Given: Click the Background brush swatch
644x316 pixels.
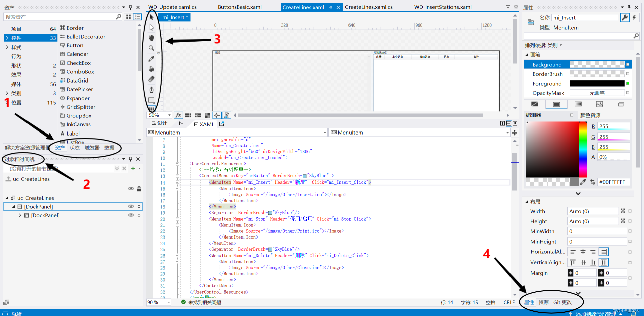Looking at the screenshot, I should [x=597, y=64].
